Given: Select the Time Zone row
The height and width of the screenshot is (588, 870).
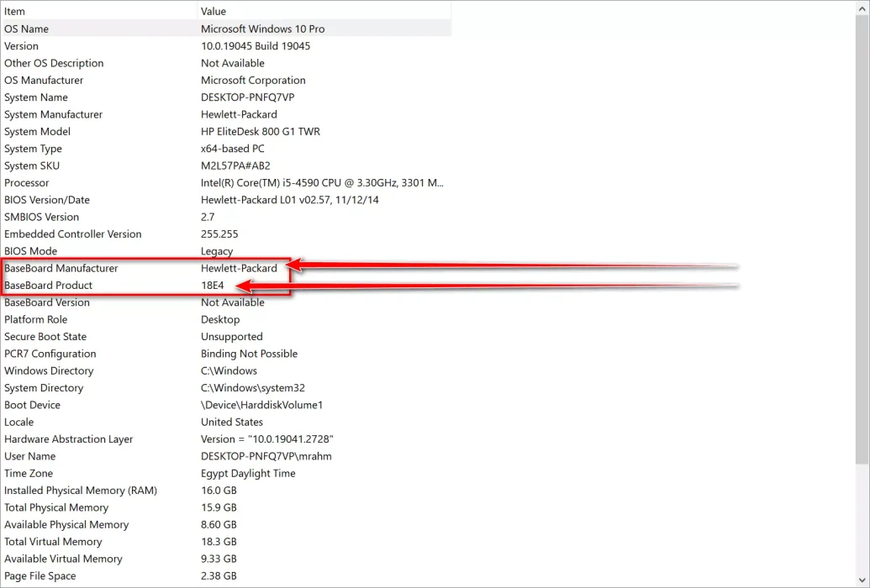Looking at the screenshot, I should [226, 473].
